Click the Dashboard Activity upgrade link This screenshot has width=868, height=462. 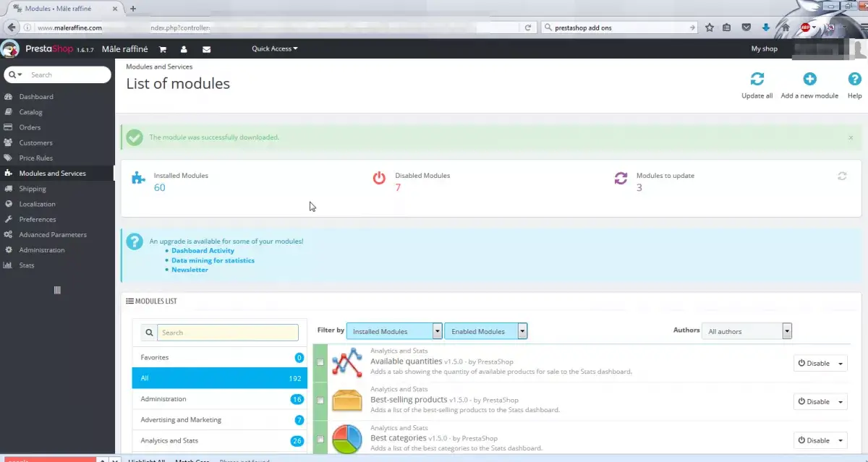[203, 251]
